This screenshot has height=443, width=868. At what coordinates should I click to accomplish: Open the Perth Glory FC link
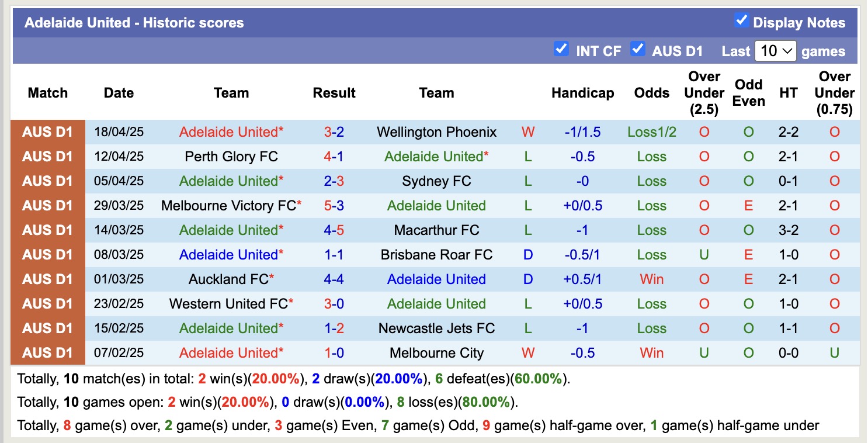[231, 156]
